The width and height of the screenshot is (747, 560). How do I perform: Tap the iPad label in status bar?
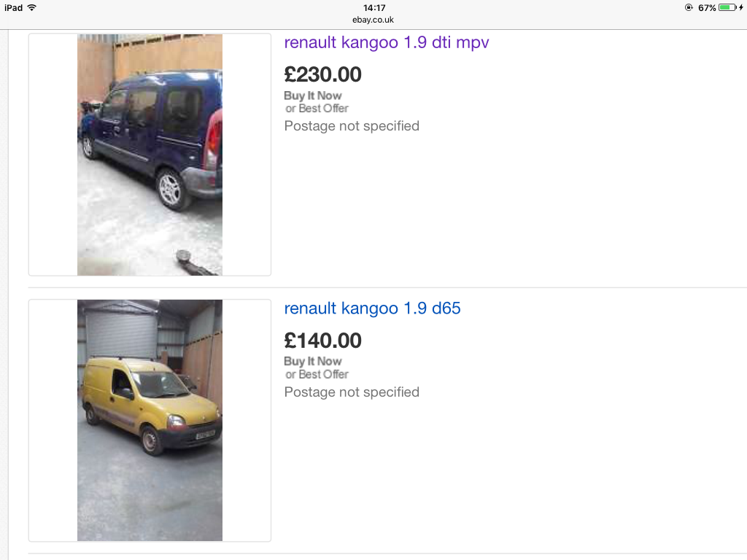[13, 7]
